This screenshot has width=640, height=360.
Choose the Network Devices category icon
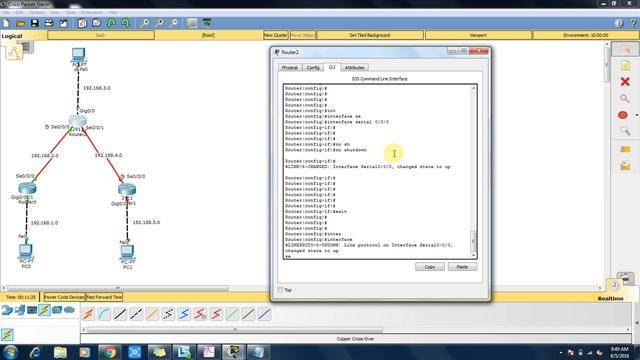(7, 310)
